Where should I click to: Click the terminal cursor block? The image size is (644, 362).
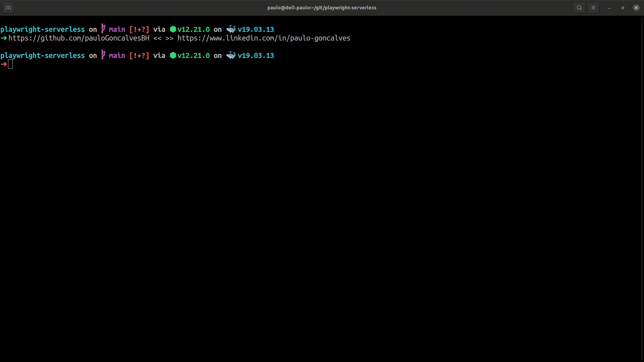pyautogui.click(x=10, y=64)
